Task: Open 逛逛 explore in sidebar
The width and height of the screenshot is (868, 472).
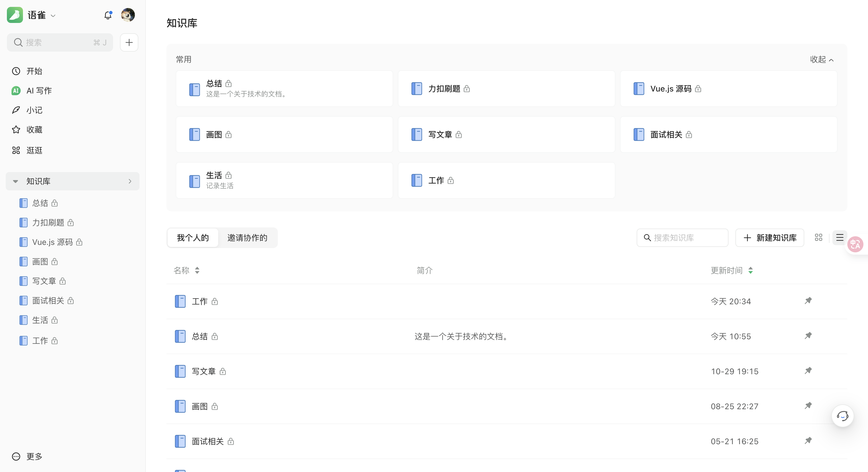Action: (34, 150)
